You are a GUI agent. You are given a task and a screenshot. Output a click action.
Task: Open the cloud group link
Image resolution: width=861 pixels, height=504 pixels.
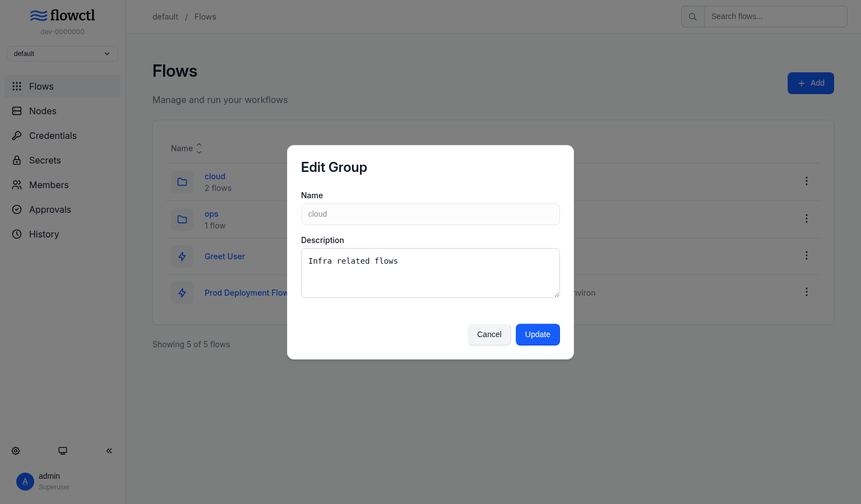pyautogui.click(x=215, y=176)
